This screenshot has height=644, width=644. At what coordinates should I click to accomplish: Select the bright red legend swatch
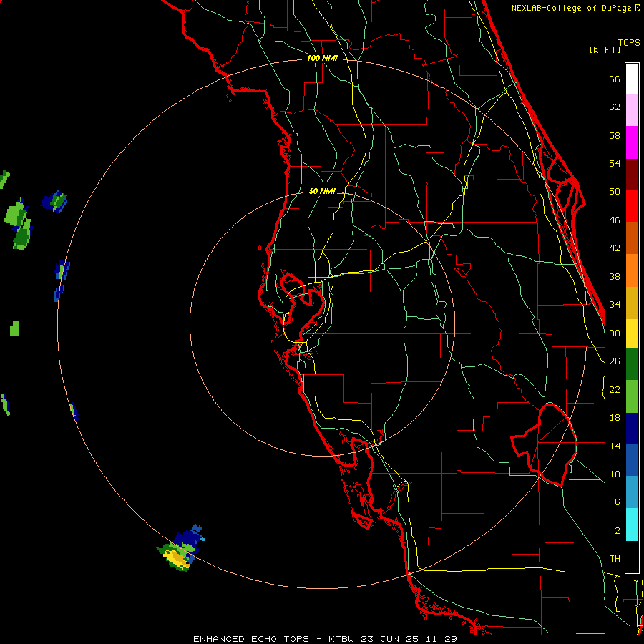632,206
